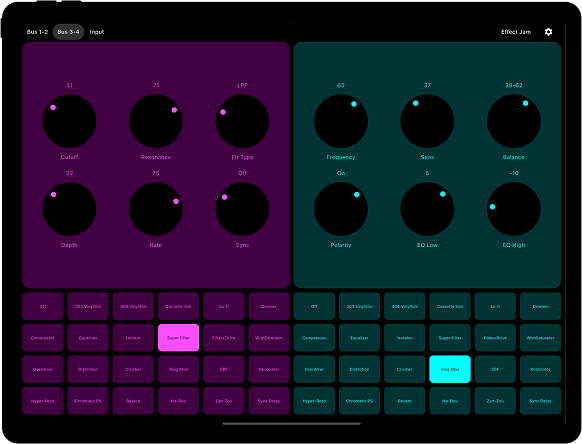
Task: Select Isolator in the magenta grid
Action: pyautogui.click(x=133, y=338)
